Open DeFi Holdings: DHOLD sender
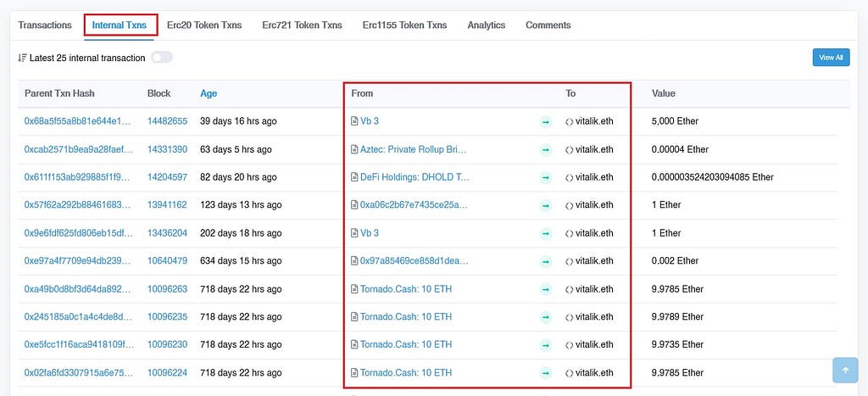This screenshot has height=396, width=868. coord(415,177)
